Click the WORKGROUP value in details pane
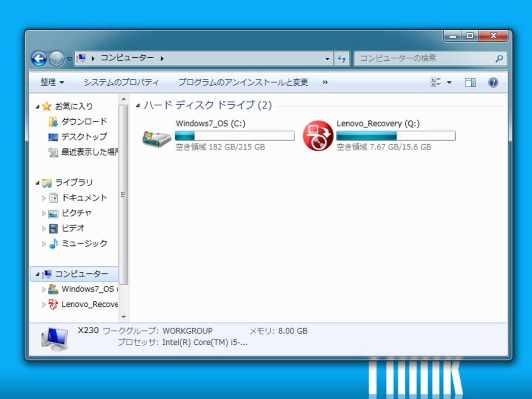Image resolution: width=532 pixels, height=399 pixels. pos(188,331)
